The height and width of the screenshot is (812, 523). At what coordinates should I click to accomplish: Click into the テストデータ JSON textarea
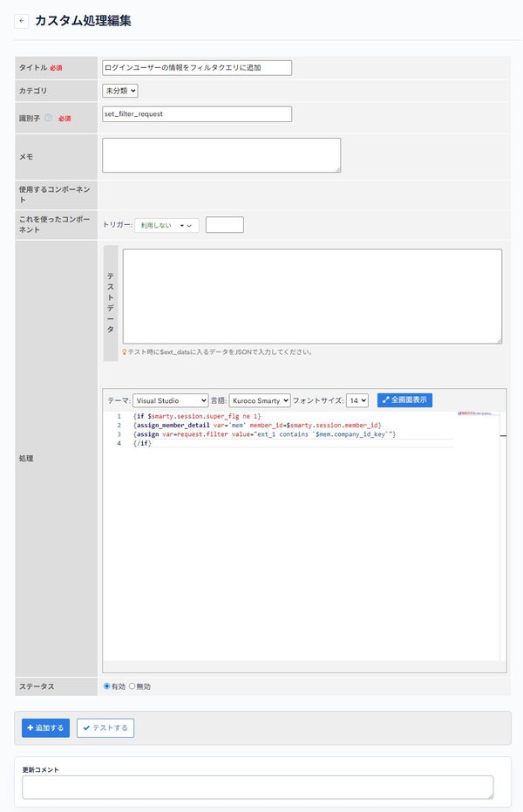pos(312,297)
